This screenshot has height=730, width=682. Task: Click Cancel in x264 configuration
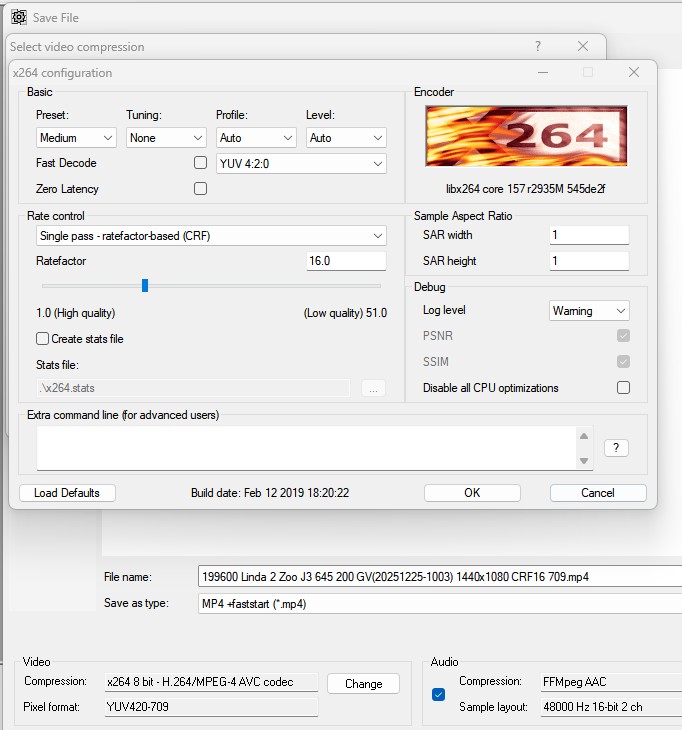click(598, 493)
